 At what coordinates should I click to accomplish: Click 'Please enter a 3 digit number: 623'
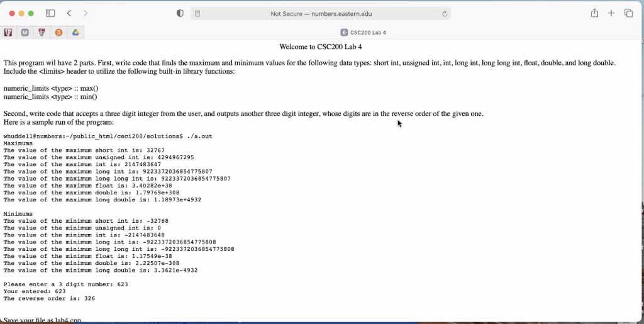click(65, 284)
